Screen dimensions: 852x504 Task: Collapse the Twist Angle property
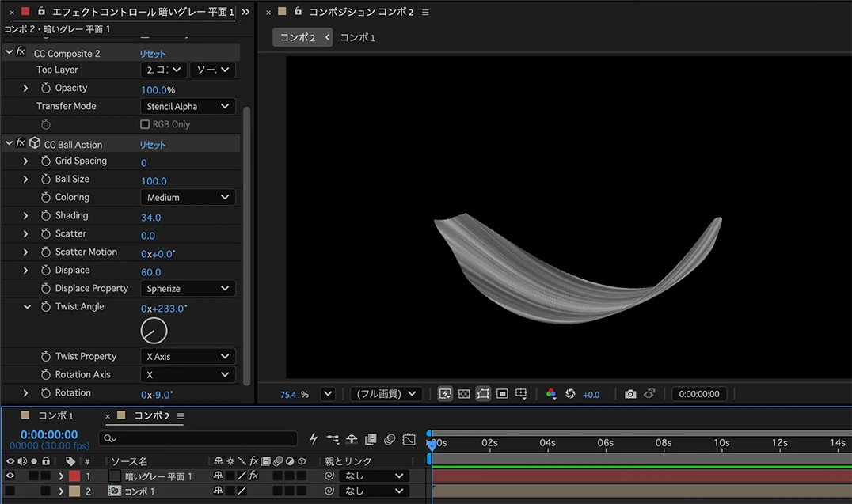(27, 307)
